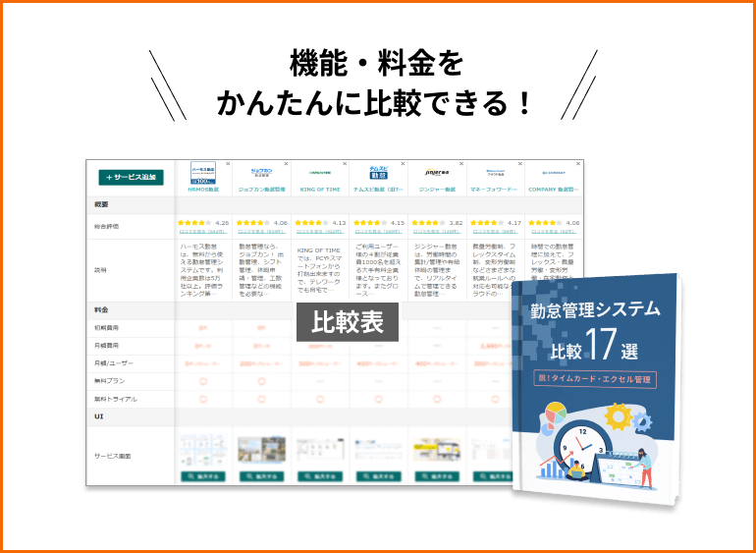Image resolution: width=756 pixels, height=553 pixels.
Task: Open the KING OF TIME name link
Action: click(320, 190)
